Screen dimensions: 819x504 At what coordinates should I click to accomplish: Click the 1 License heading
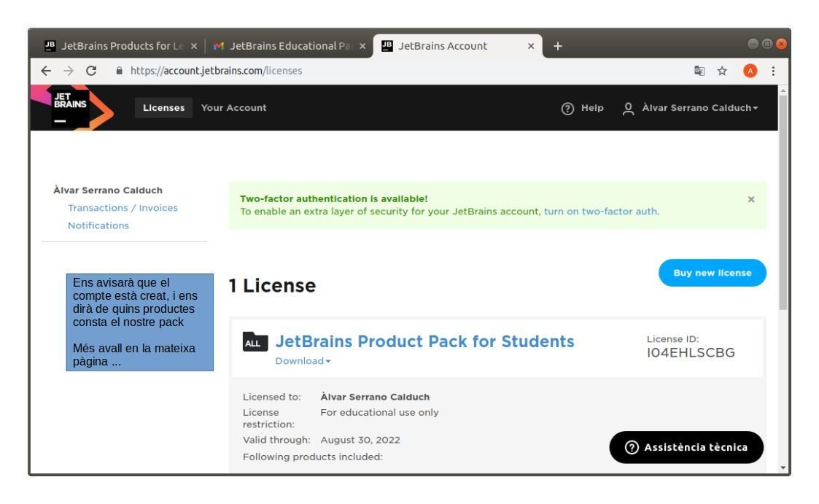coord(272,286)
